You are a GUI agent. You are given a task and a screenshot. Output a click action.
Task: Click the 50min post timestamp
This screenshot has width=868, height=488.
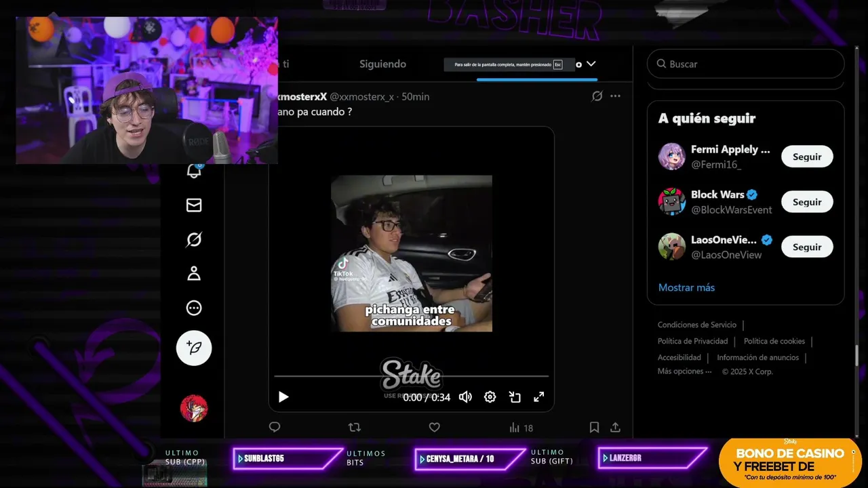415,97
